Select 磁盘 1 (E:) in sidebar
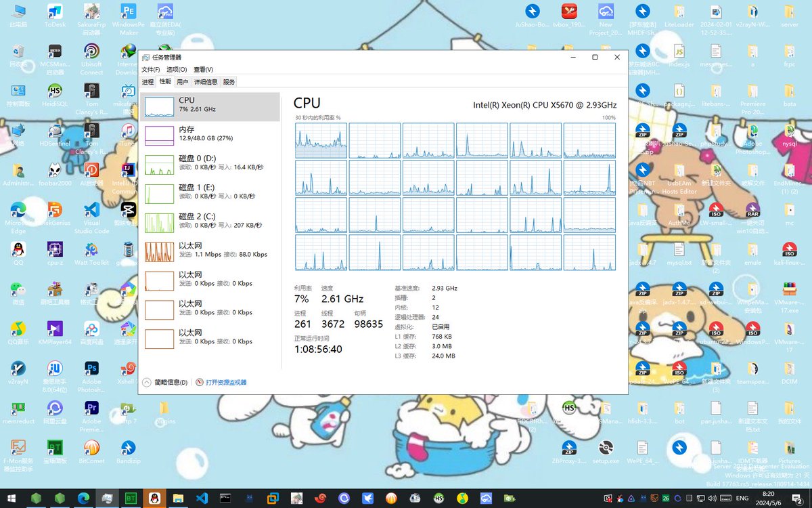This screenshot has width=812, height=508. pyautogui.click(x=210, y=194)
